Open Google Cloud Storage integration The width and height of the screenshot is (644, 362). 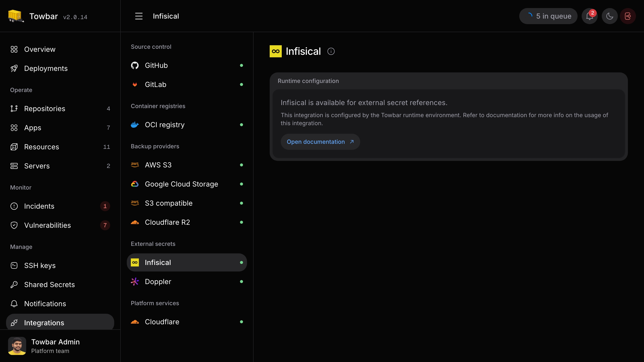coord(187,184)
